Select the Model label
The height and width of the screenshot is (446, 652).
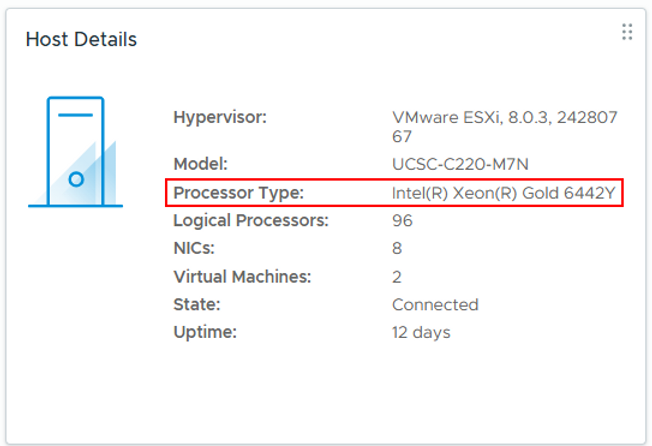coord(201,164)
